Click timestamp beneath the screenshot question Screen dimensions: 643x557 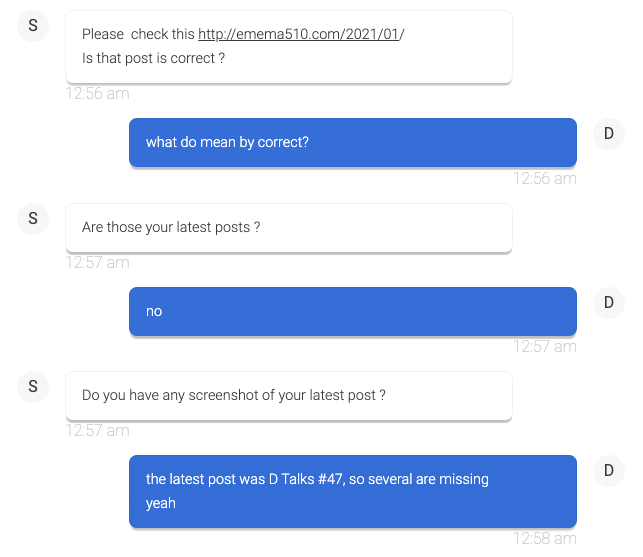(x=97, y=430)
